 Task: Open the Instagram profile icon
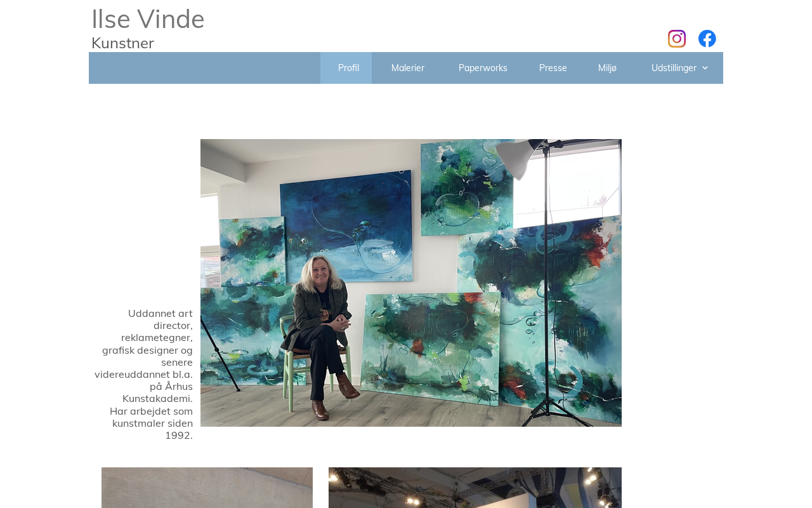click(677, 39)
